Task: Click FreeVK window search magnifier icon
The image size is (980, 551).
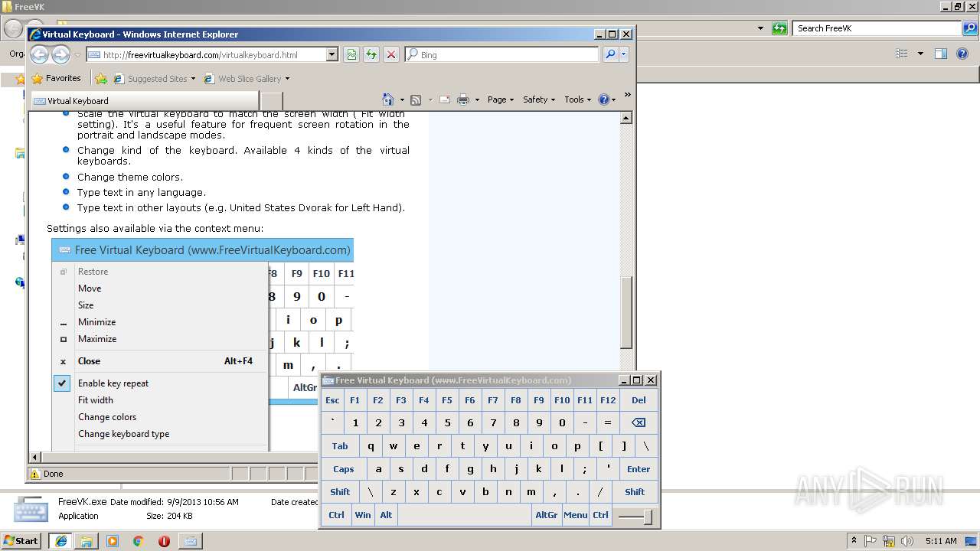Action: [x=970, y=28]
